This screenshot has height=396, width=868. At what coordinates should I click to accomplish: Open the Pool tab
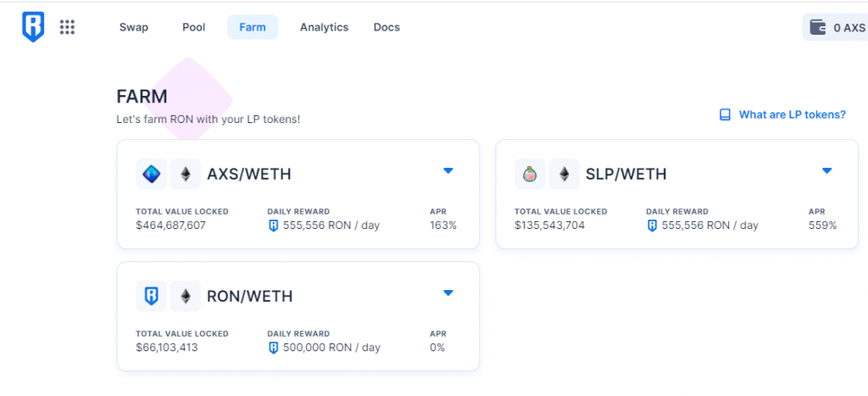[194, 27]
